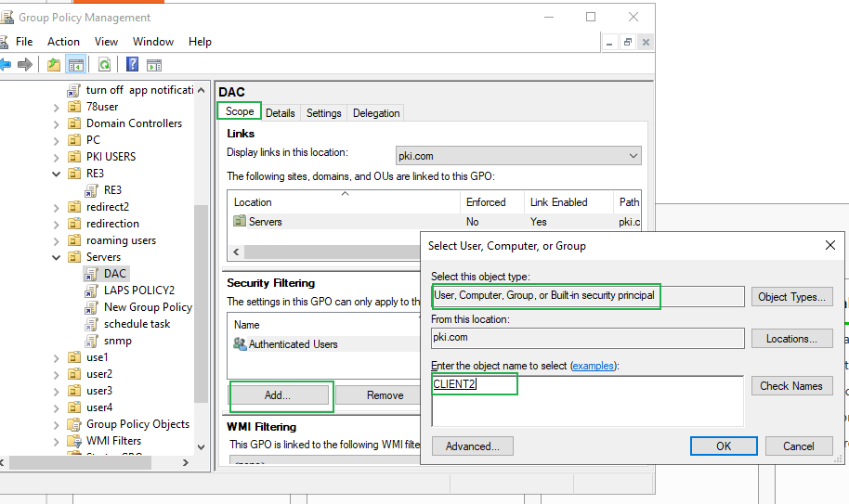The height and width of the screenshot is (504, 849).
Task: Expand the Domain Controllers node
Action: click(x=57, y=123)
